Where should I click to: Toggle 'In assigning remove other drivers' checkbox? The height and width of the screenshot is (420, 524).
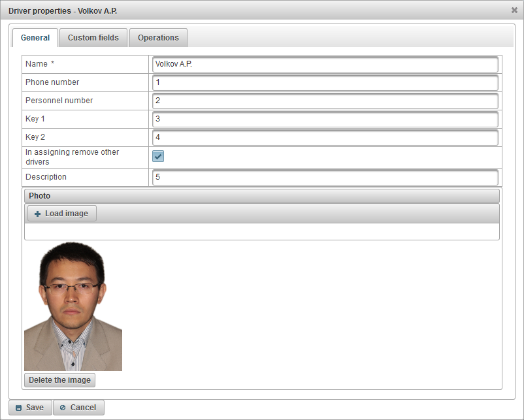coord(158,156)
